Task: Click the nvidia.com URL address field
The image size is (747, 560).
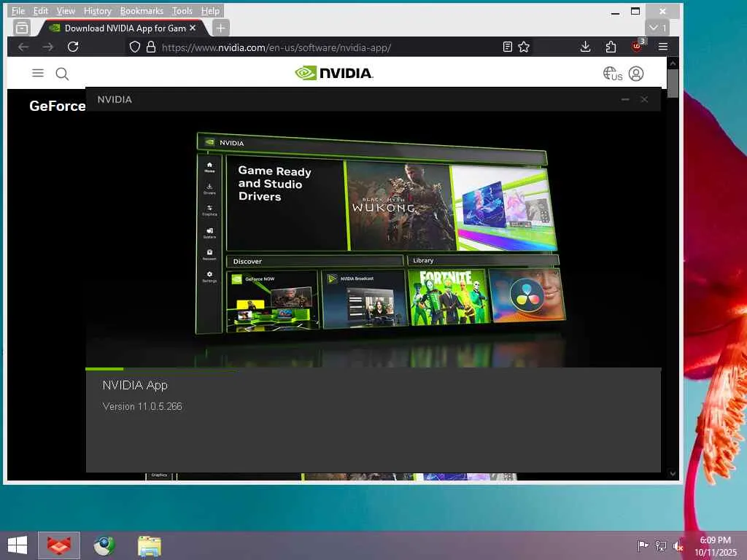Action: tap(276, 47)
